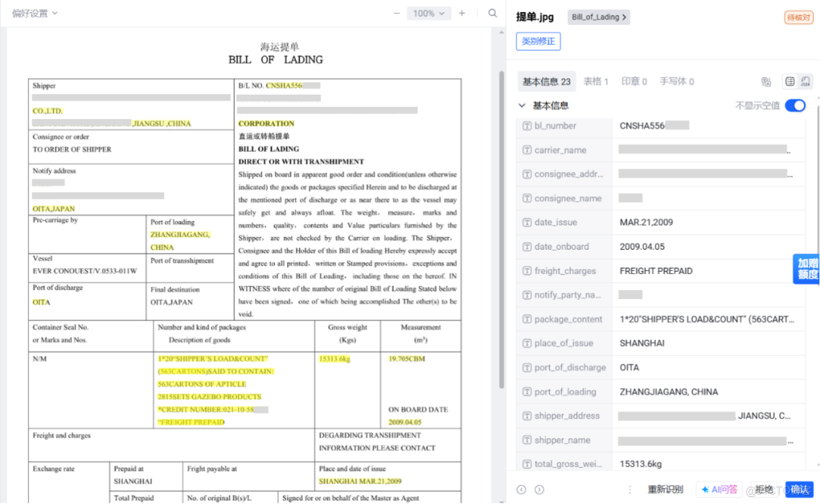
Task: Click the 重新识别 button
Action: [x=665, y=490]
